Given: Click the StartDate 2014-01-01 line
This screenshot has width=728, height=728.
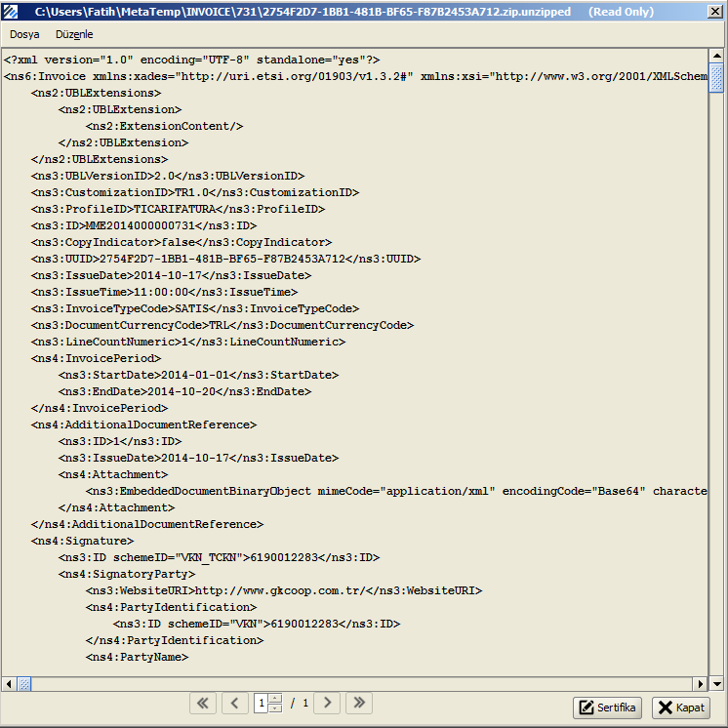Looking at the screenshot, I should (198, 375).
